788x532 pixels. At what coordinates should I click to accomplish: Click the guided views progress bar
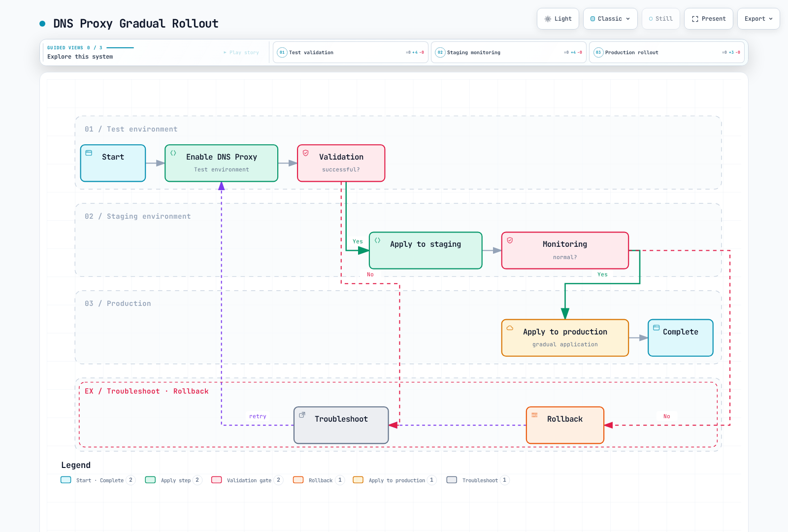click(120, 48)
